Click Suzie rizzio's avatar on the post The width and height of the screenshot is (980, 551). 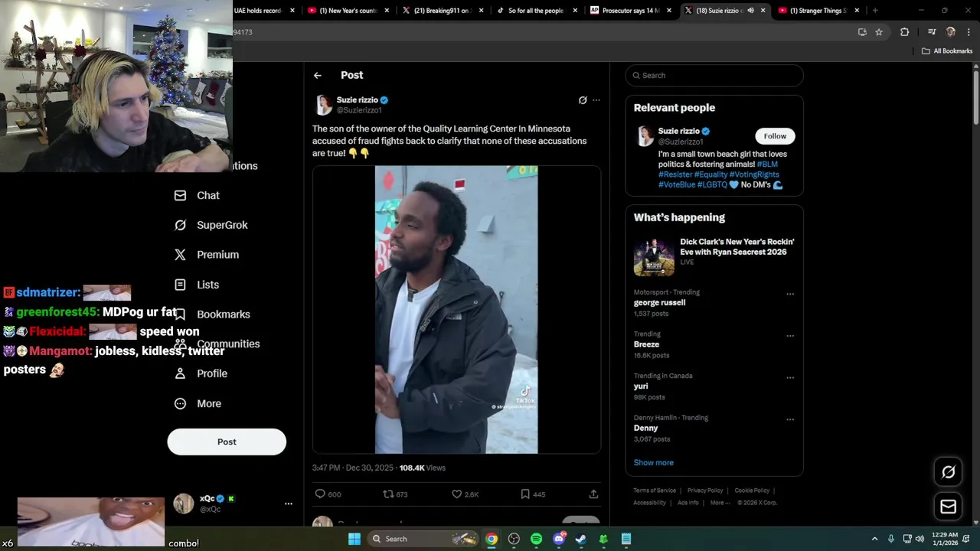point(324,105)
